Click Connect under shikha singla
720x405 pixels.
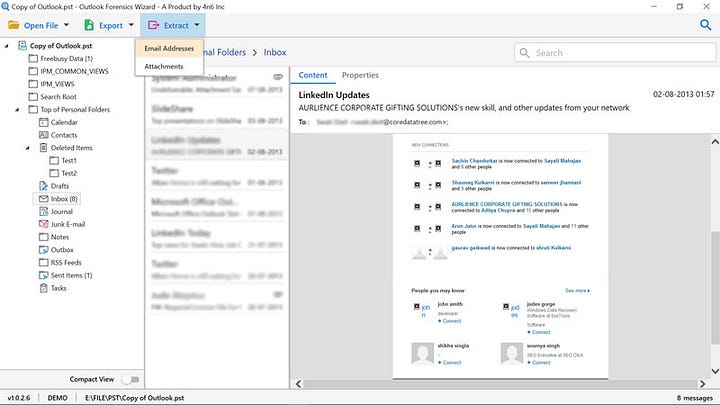(451, 362)
